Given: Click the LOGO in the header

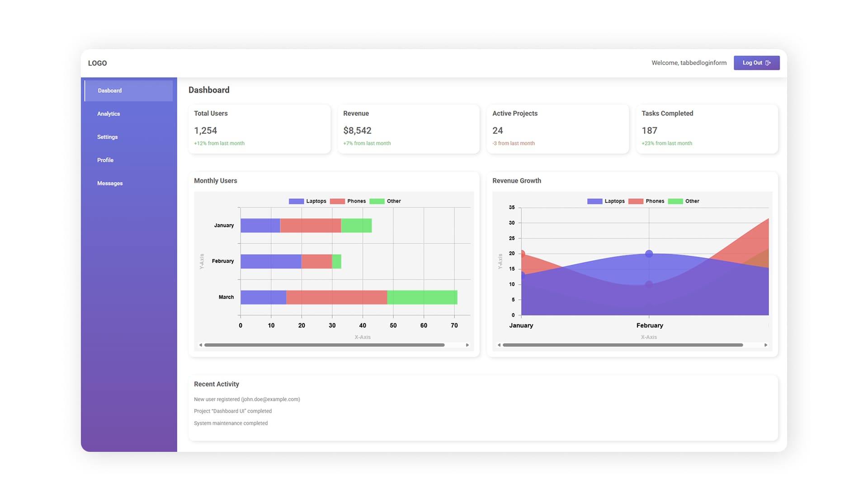Looking at the screenshot, I should click(x=97, y=63).
